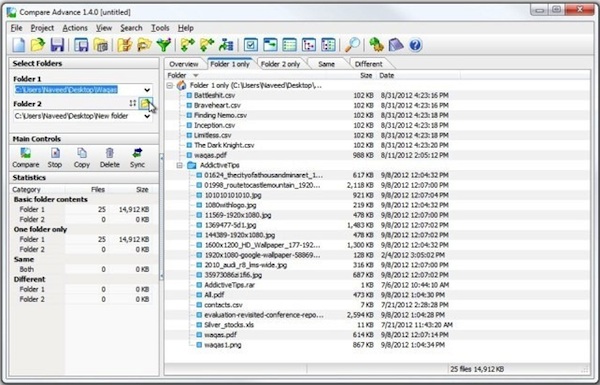The width and height of the screenshot is (600, 385).
Task: Click the blue floppy Save icon
Action: click(57, 45)
